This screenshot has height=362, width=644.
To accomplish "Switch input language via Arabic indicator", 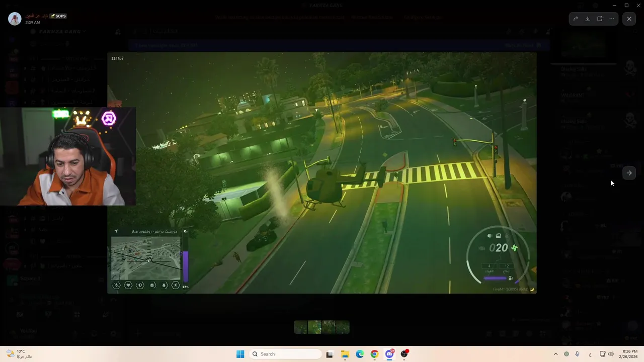I will coord(590,354).
